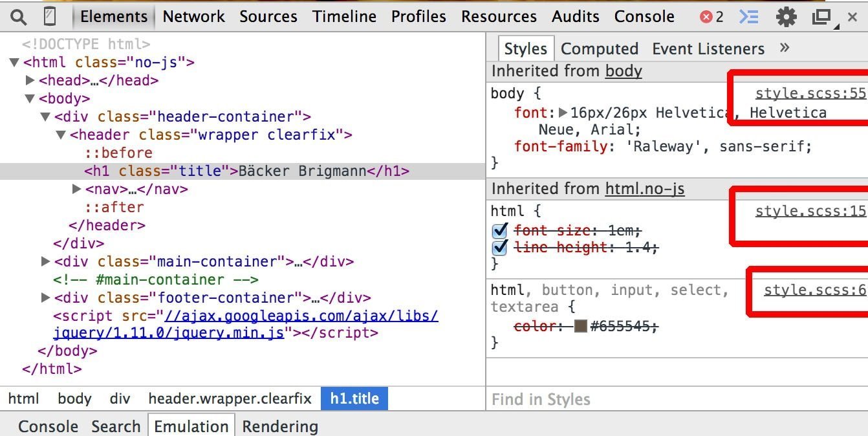
Task: Select the #main-container comment node
Action: tap(156, 280)
